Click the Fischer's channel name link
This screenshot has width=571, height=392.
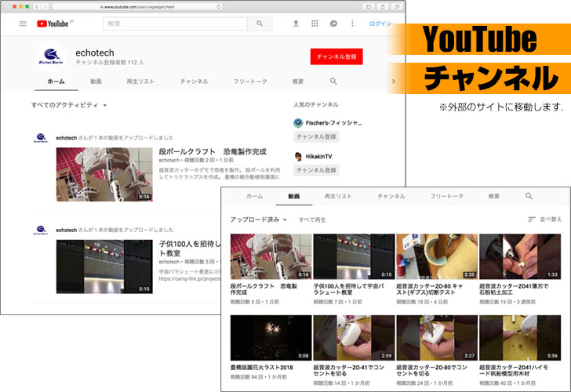tap(333, 123)
